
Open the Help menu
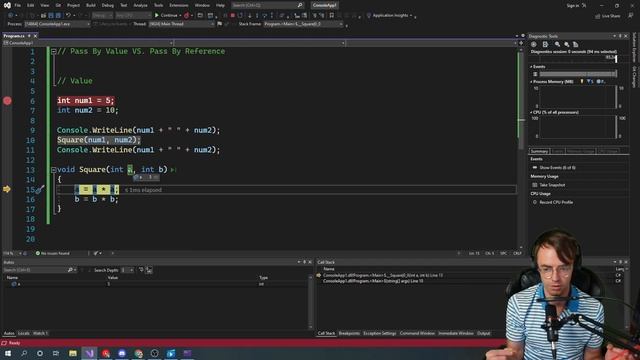[x=220, y=5]
